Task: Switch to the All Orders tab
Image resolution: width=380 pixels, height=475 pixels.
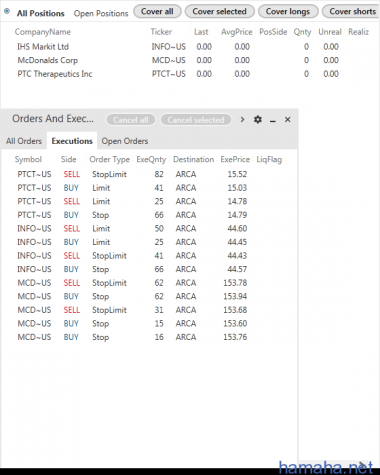Action: coord(24,141)
